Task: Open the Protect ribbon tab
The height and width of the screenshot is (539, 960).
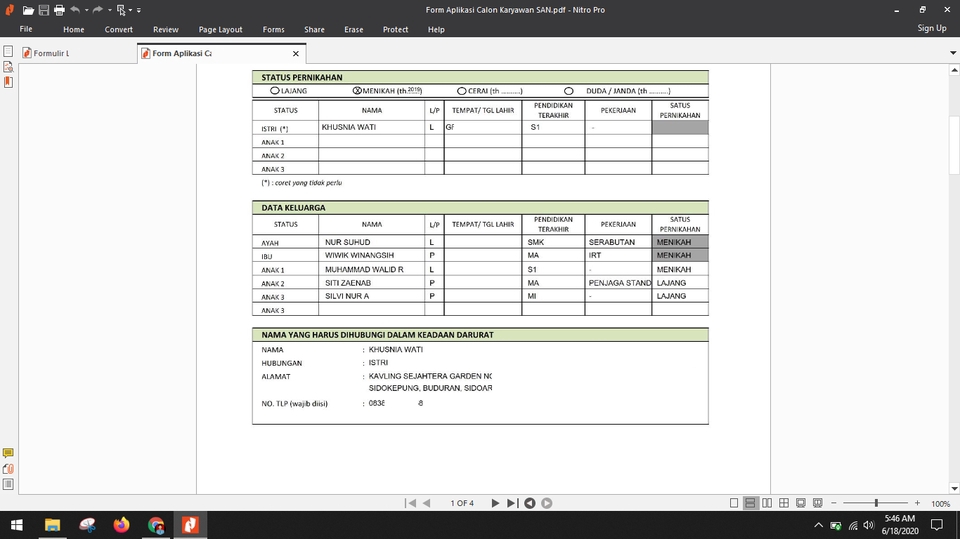Action: [396, 29]
